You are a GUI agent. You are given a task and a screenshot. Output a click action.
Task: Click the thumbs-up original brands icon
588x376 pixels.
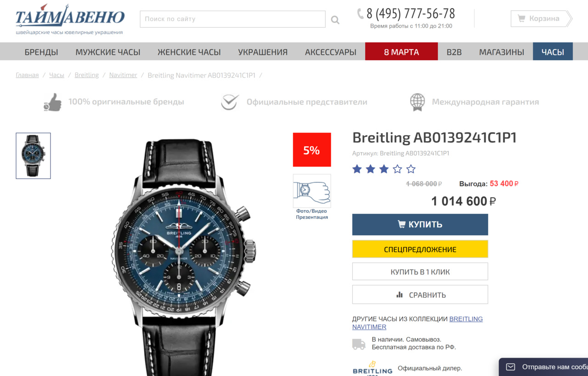tap(53, 102)
